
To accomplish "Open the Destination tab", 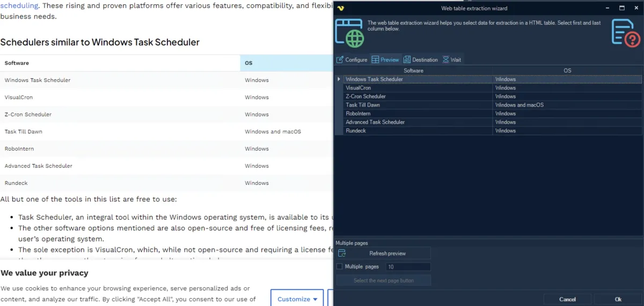I will click(x=421, y=59).
